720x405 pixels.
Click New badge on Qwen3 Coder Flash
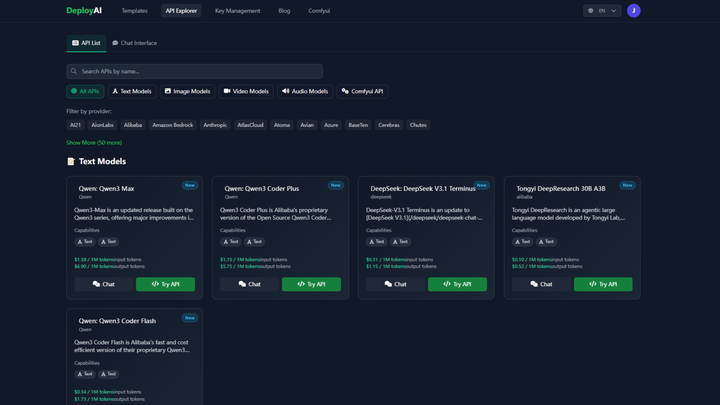[x=190, y=318]
